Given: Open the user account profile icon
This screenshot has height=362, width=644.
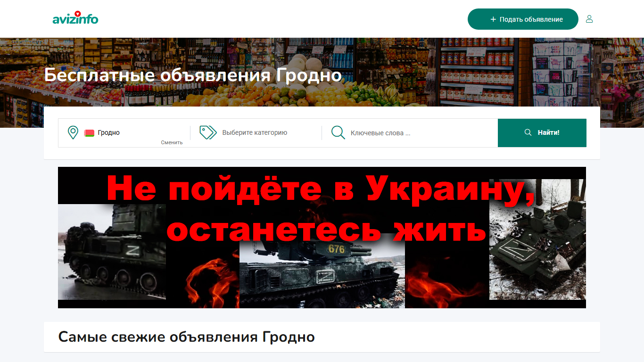Looking at the screenshot, I should pyautogui.click(x=589, y=19).
